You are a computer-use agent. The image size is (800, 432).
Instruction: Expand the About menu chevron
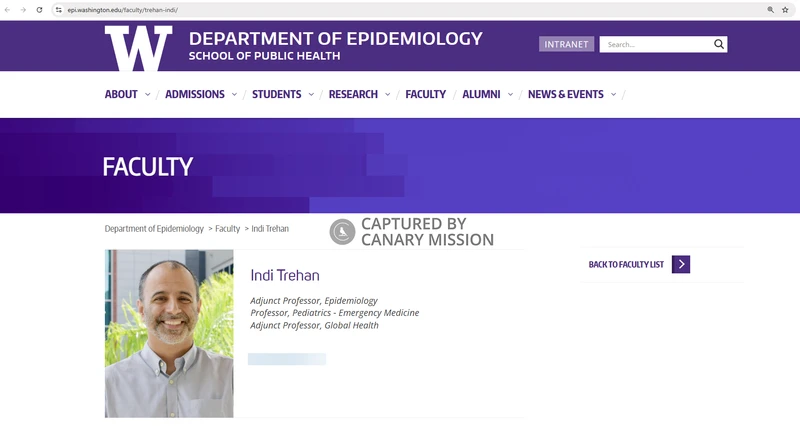pyautogui.click(x=147, y=95)
